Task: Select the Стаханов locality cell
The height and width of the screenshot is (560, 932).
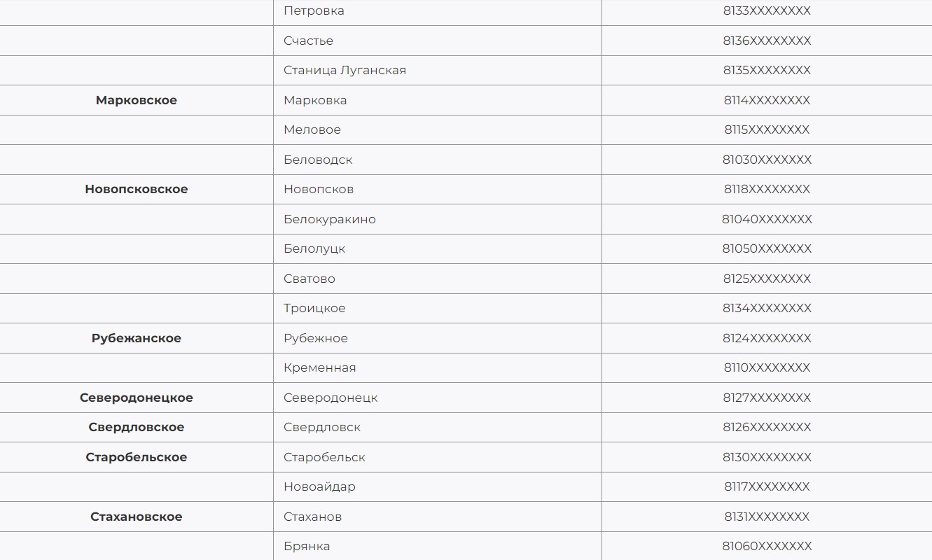Action: (x=437, y=517)
